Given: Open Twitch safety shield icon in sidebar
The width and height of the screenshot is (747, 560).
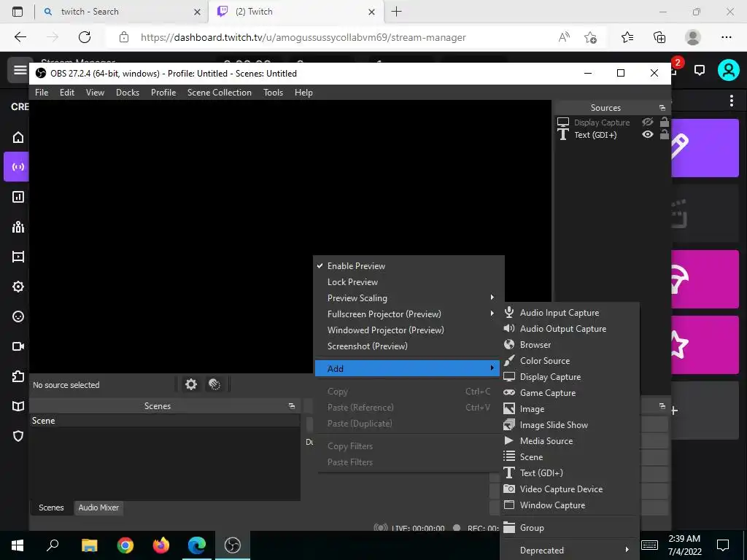Looking at the screenshot, I should click(18, 436).
